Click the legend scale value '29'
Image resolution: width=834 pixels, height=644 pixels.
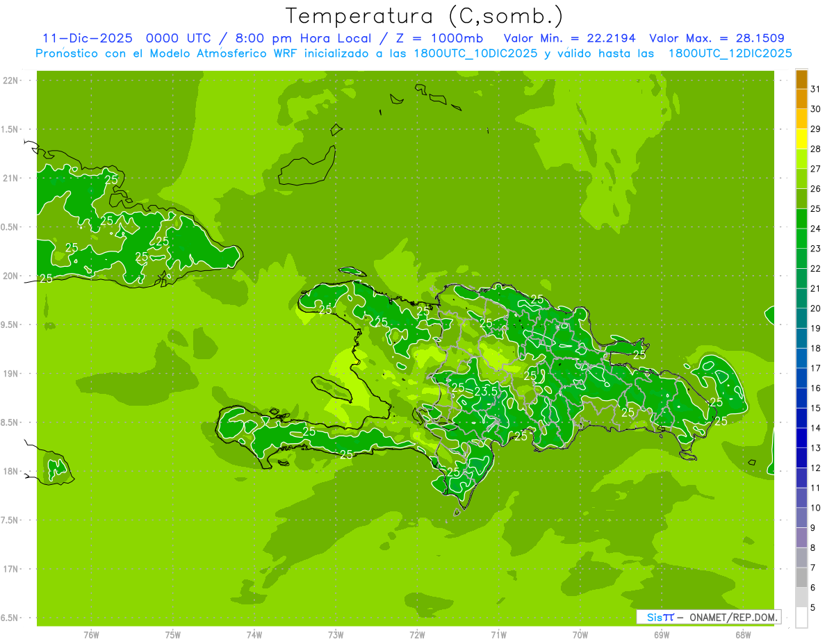click(x=816, y=129)
